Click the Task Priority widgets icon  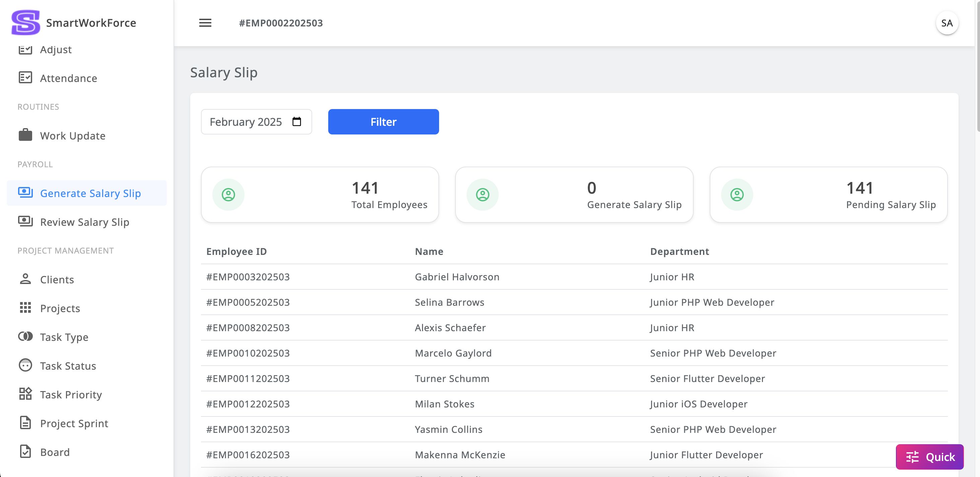25,394
